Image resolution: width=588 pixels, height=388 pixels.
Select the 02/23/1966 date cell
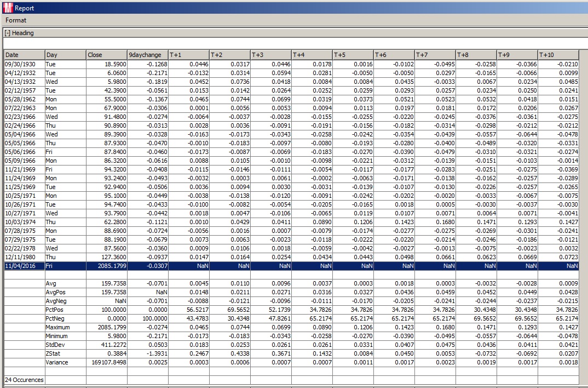tap(25, 117)
